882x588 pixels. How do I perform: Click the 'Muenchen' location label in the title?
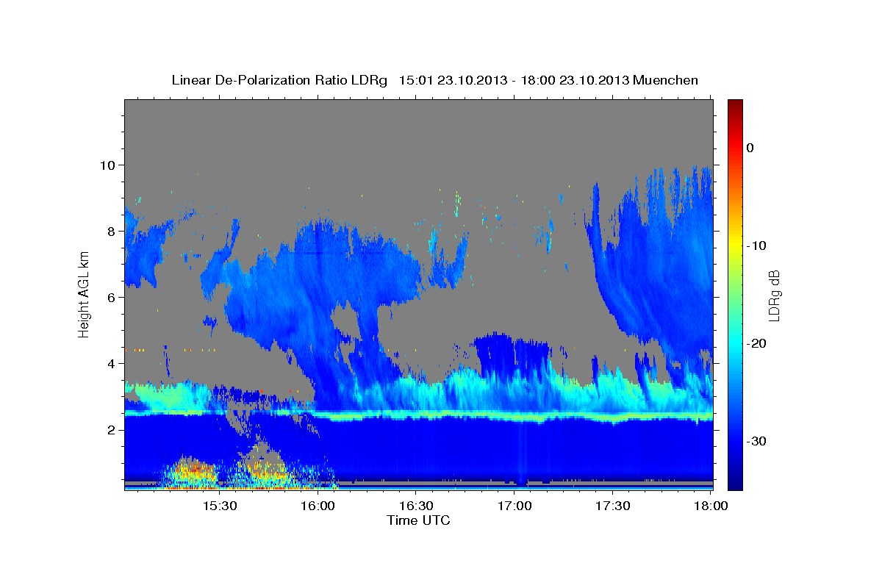664,80
